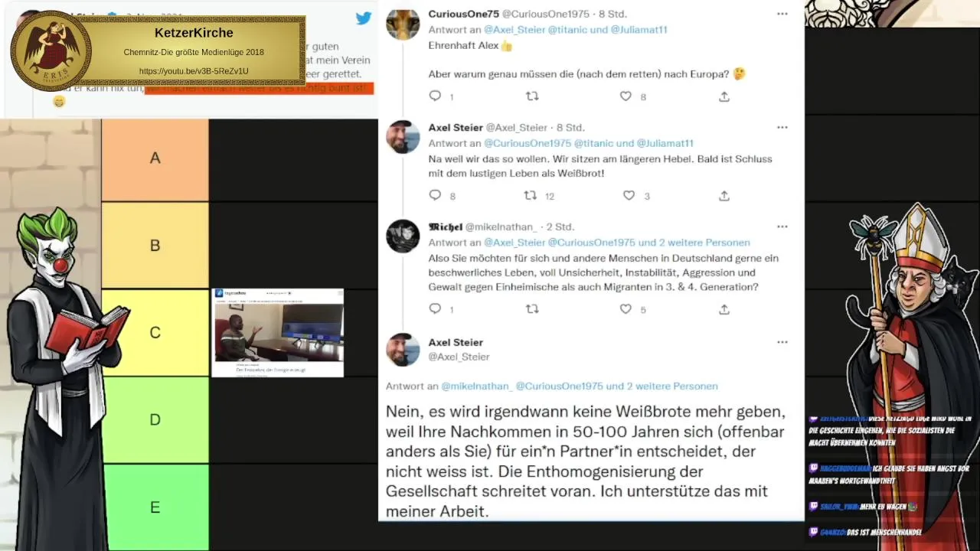
Task: Retweet CuriousOne75's tweet
Action: (532, 96)
